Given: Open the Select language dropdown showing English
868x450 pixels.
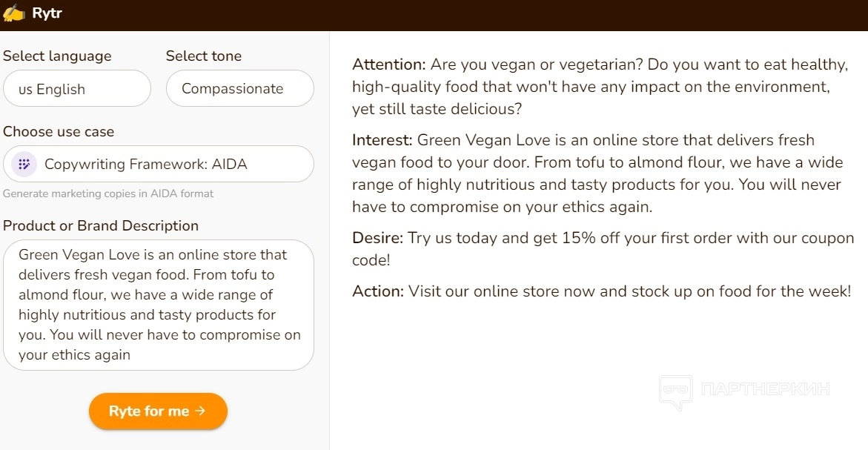Looking at the screenshot, I should click(x=77, y=89).
